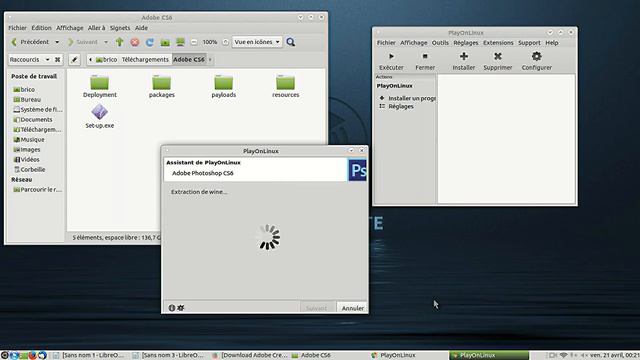Image resolution: width=640 pixels, height=360 pixels.
Task: Click the gear debug icon in the assistant footer
Action: 181,308
